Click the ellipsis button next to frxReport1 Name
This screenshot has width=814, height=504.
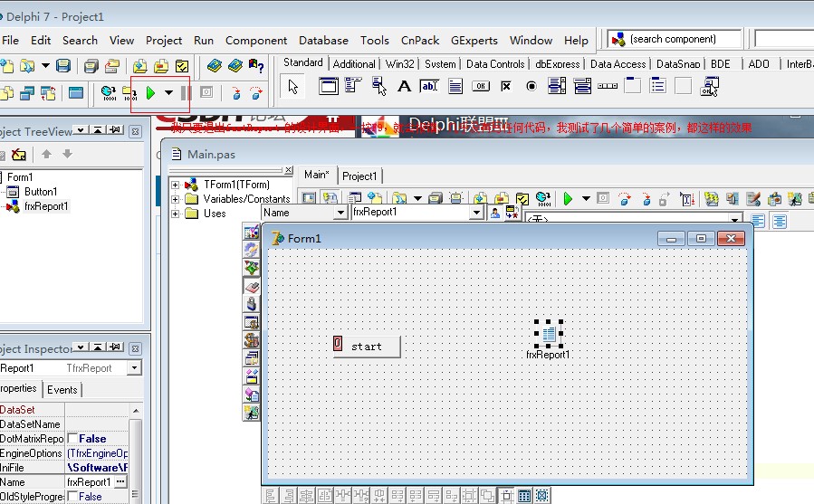(120, 481)
